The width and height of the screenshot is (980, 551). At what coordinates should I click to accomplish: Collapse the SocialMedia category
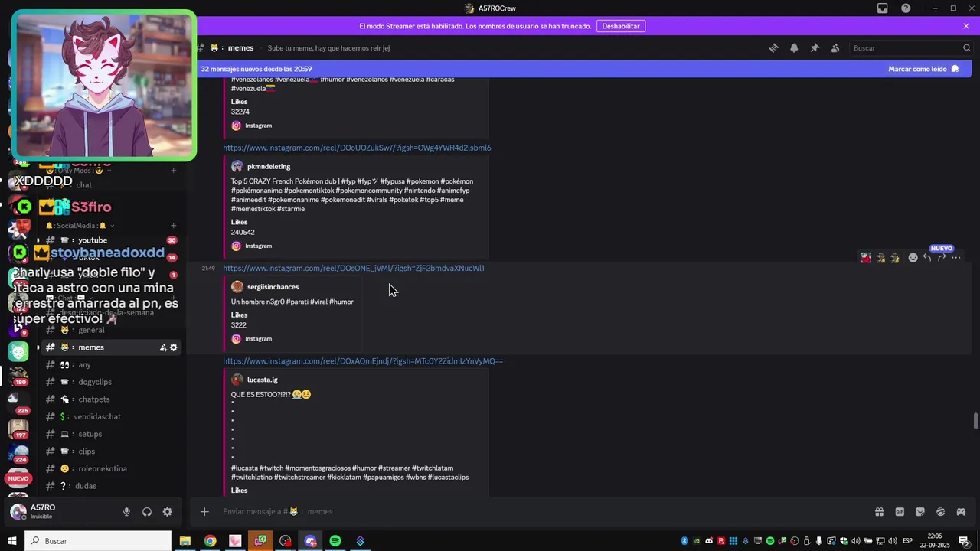pos(80,226)
